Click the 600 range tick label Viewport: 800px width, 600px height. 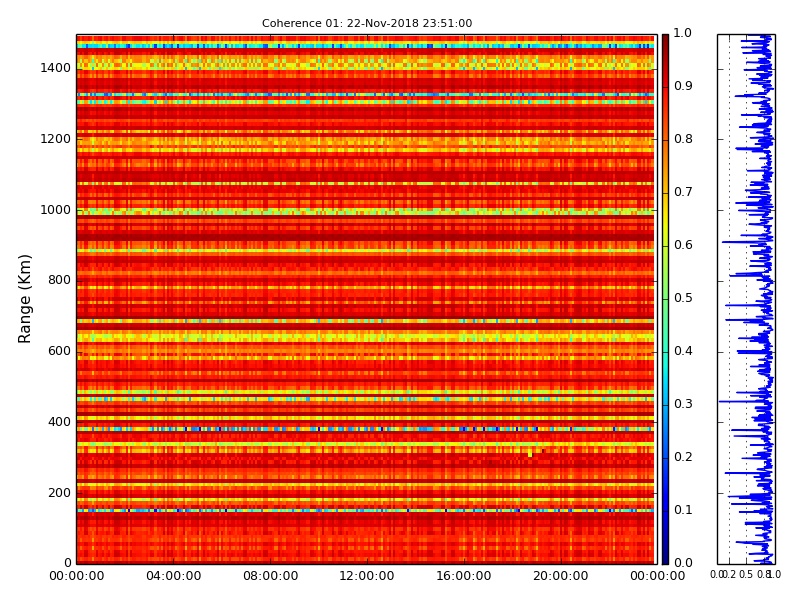coord(59,351)
